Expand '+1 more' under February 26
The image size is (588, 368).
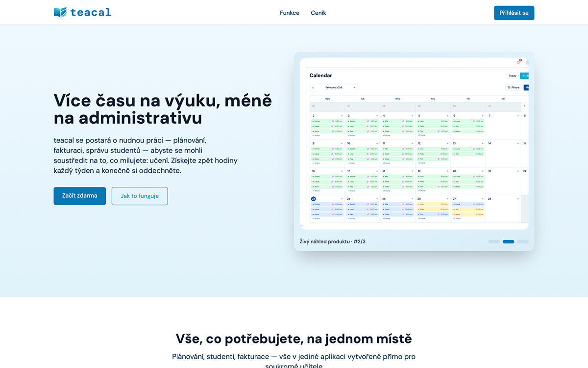422,218
